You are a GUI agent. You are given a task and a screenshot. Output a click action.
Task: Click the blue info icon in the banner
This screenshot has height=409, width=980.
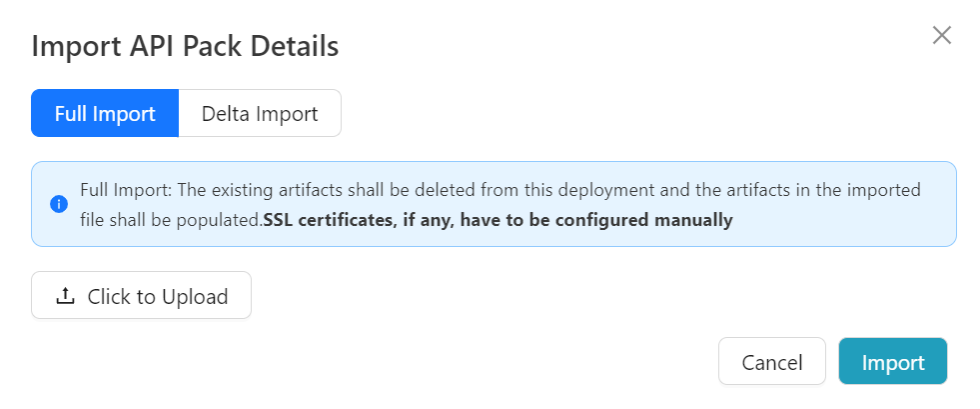click(59, 204)
